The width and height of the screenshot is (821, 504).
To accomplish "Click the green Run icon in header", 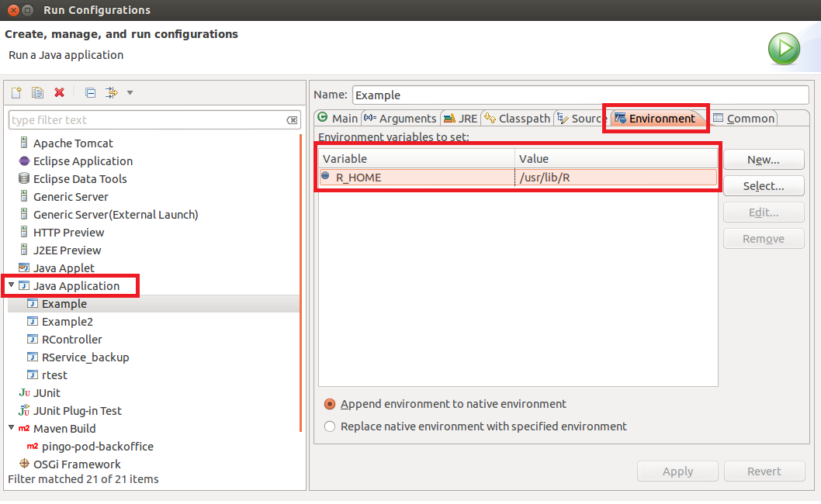I will coord(784,49).
